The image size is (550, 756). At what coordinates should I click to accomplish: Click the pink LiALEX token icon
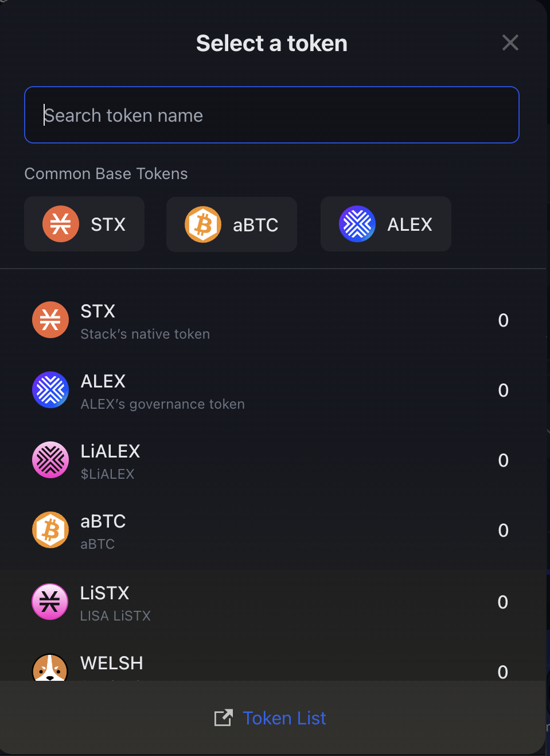50,460
